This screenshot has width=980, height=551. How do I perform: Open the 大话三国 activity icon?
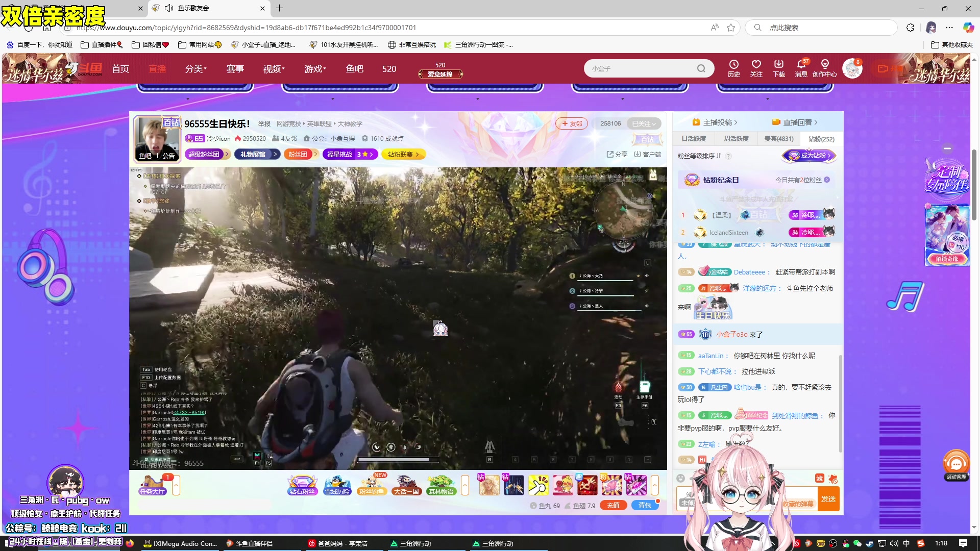coord(406,485)
